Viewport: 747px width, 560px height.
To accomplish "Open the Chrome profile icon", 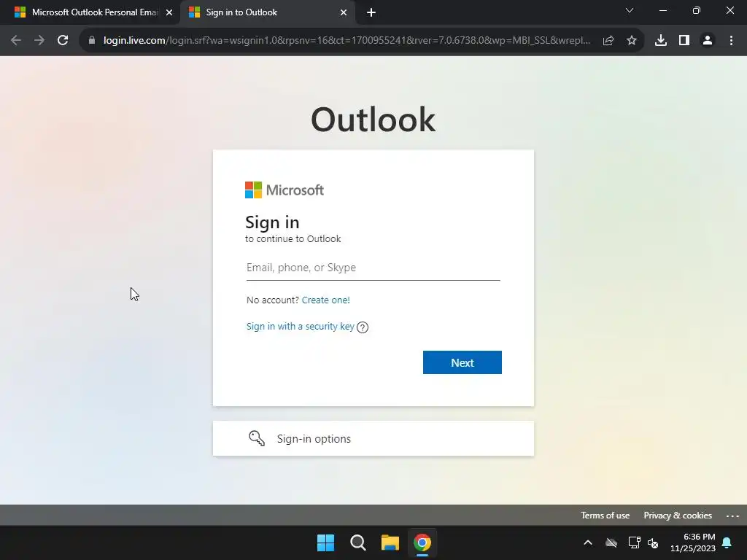I will click(708, 41).
